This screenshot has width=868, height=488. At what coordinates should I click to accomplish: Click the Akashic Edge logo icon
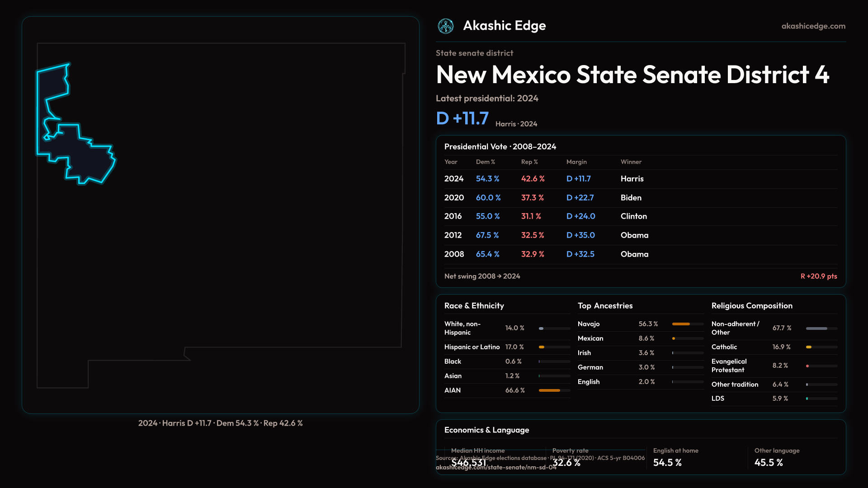pyautogui.click(x=446, y=26)
